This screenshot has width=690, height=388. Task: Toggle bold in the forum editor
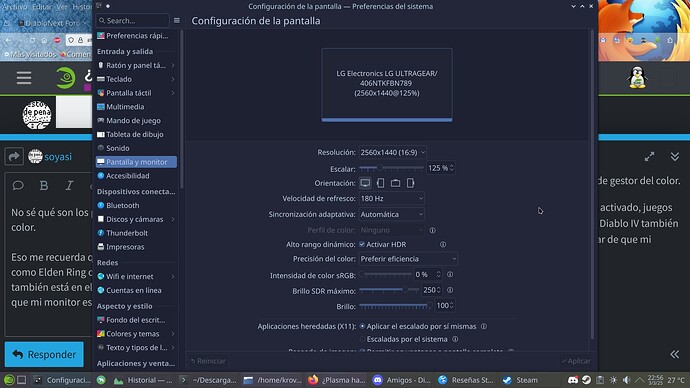[x=44, y=186]
